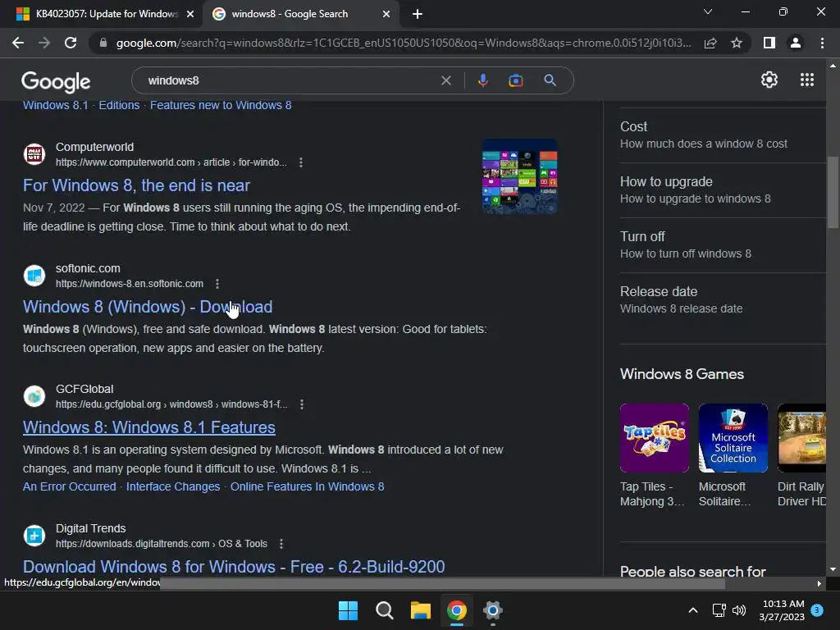
Task: Go to the Google logo homepage
Action: coord(56,81)
